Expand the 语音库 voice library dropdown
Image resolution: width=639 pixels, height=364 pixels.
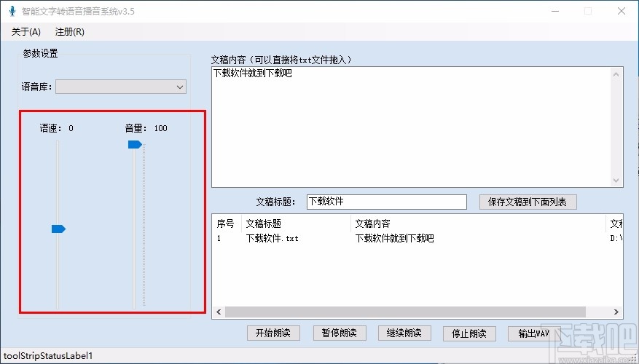[x=121, y=87]
